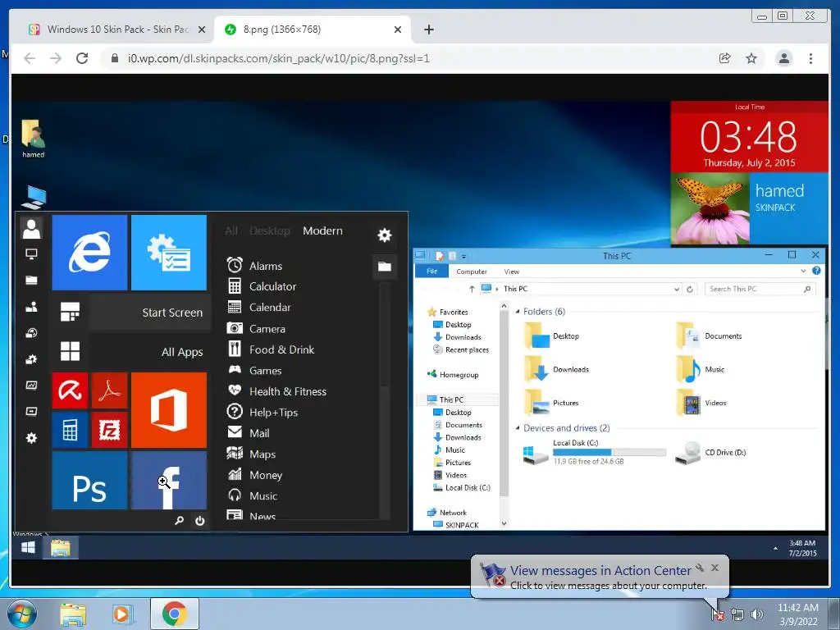Click the Adobe Reader tile
The width and height of the screenshot is (840, 630).
(109, 390)
